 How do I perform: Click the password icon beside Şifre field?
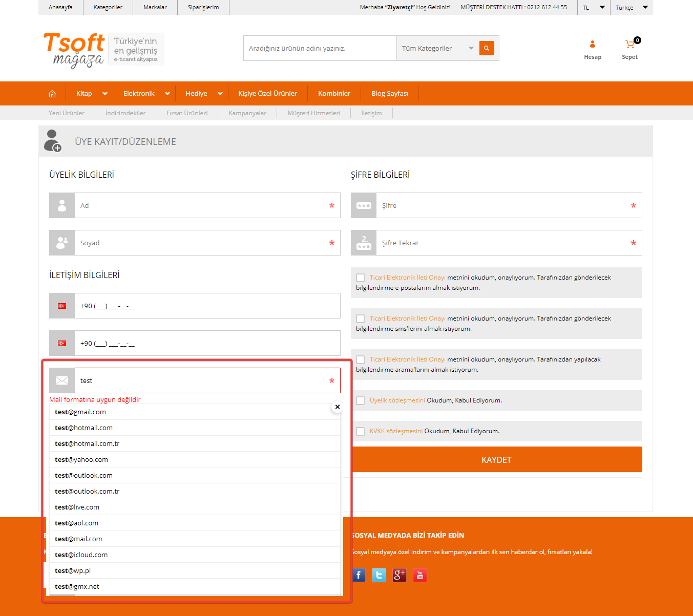tap(364, 205)
